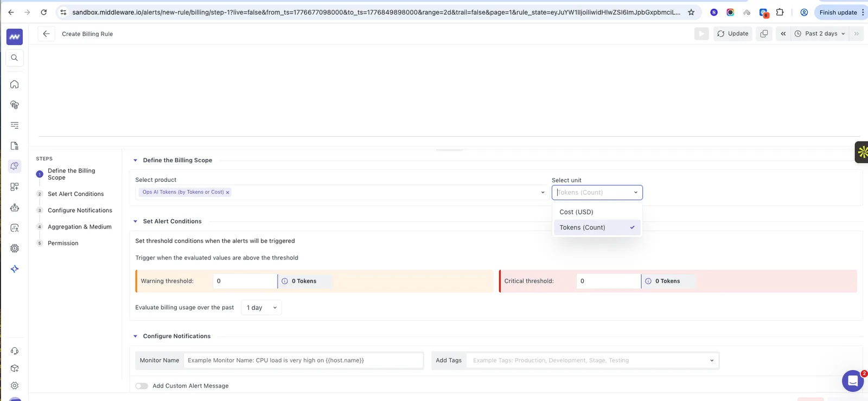The width and height of the screenshot is (868, 401).
Task: Toggle Add Custom Alert Message switch
Action: (142, 386)
